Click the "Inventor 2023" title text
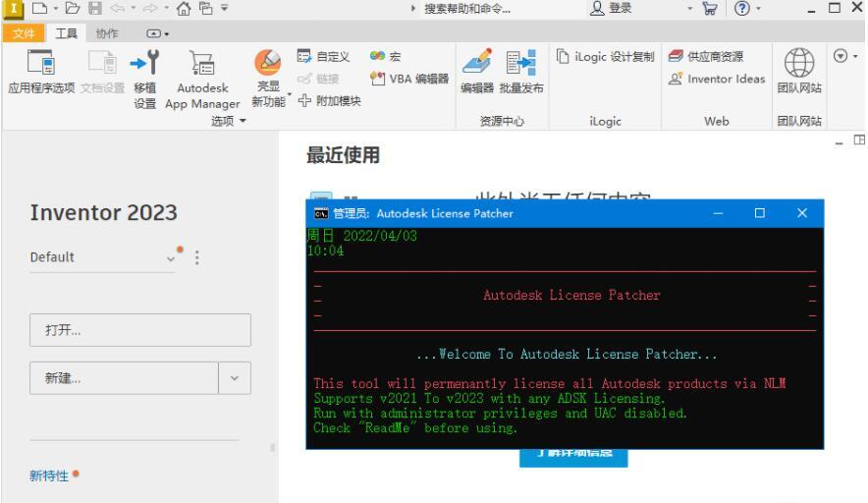Screen dimensions: 868x503 [104, 213]
